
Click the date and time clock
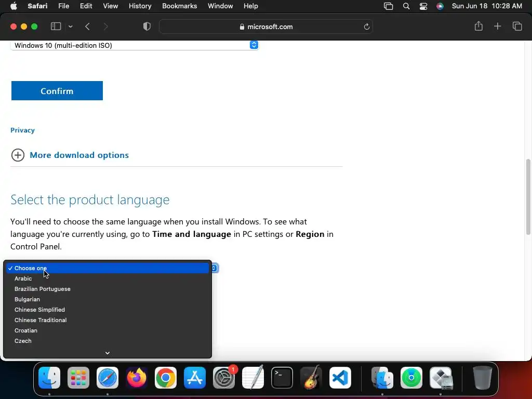click(486, 6)
